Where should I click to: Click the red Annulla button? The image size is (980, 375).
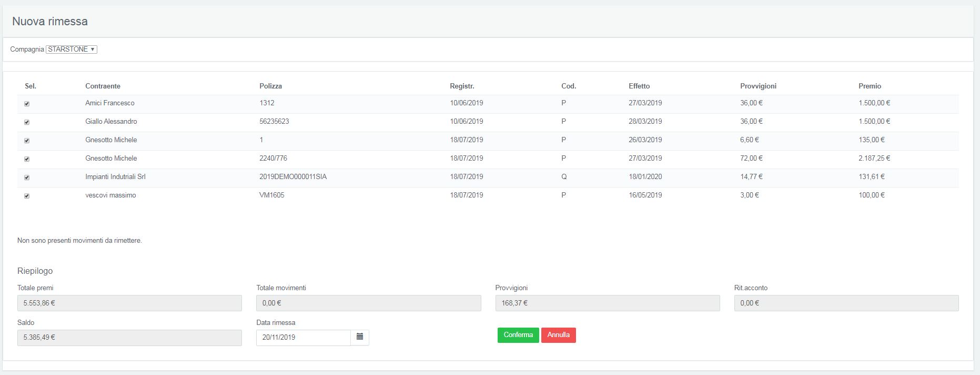pyautogui.click(x=559, y=335)
